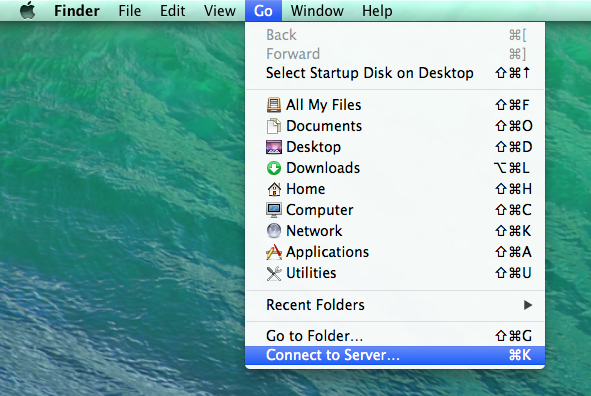This screenshot has width=591, height=396.
Task: Click the ⇧⌘O shortcut for Documents
Action: pyautogui.click(x=514, y=126)
